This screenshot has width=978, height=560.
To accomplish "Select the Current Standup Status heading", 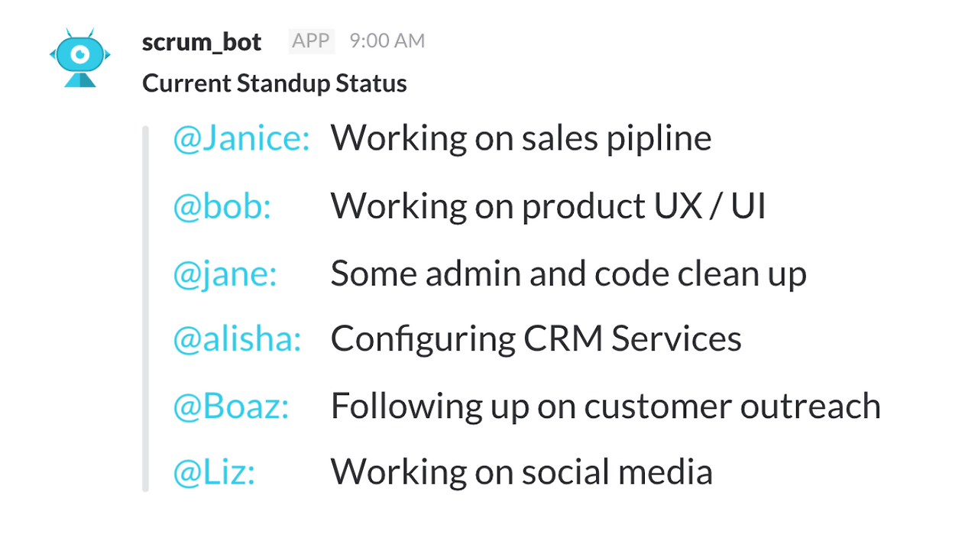I will click(x=274, y=83).
